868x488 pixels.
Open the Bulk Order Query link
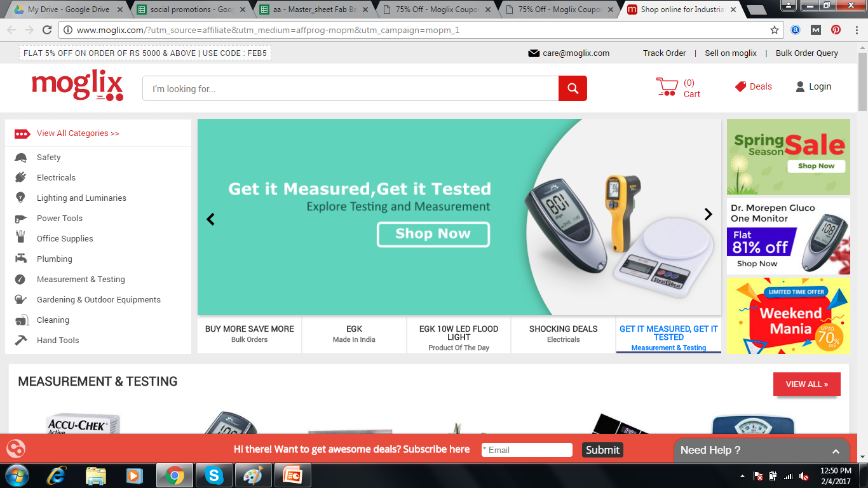click(807, 53)
